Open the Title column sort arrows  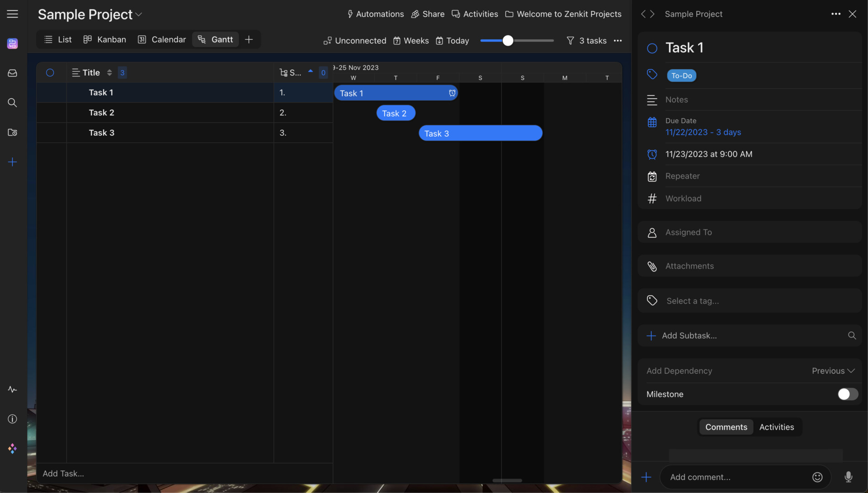[109, 72]
